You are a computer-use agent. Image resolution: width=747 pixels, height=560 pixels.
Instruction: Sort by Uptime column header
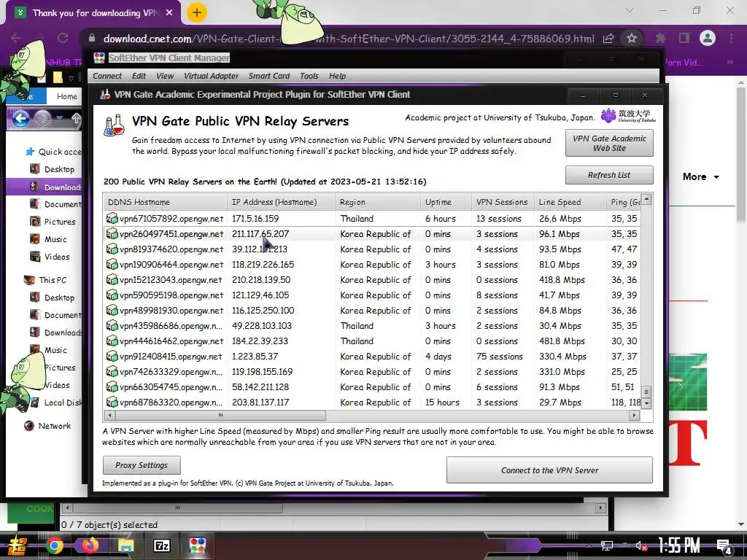[446, 202]
